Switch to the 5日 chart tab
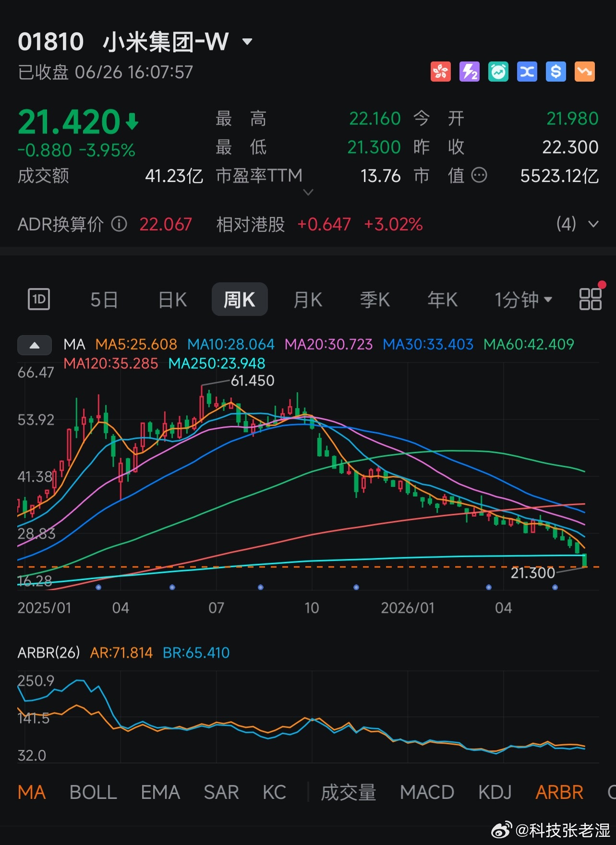The height and width of the screenshot is (845, 616). [104, 300]
